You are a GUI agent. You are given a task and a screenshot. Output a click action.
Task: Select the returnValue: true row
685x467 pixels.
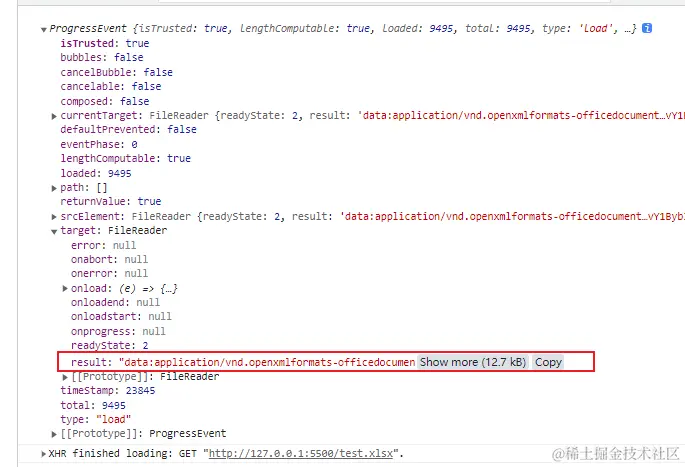tap(111, 201)
